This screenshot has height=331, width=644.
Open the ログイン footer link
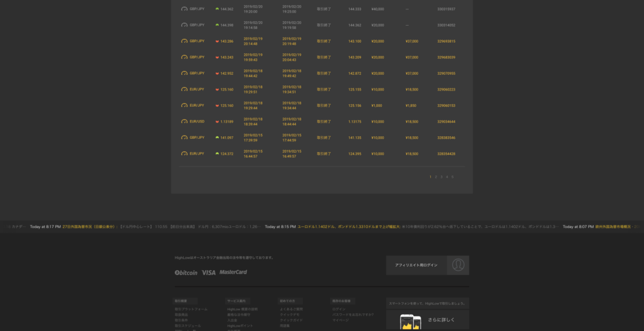339,309
